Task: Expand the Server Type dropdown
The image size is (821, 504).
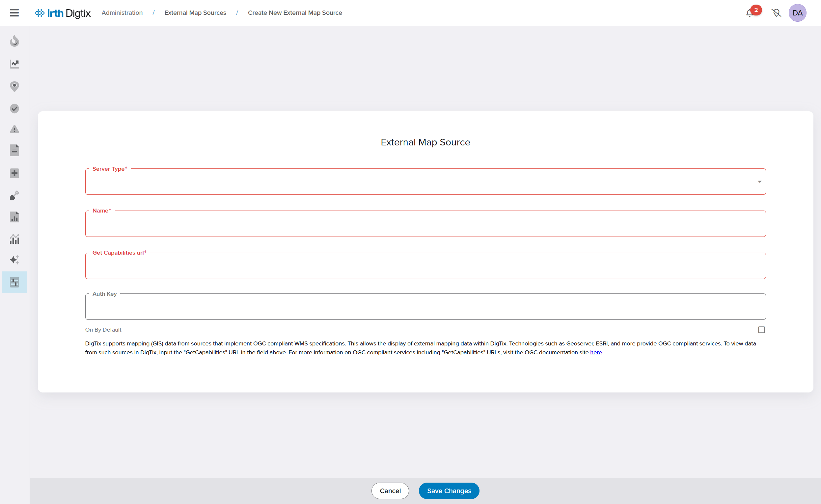Action: (425, 182)
